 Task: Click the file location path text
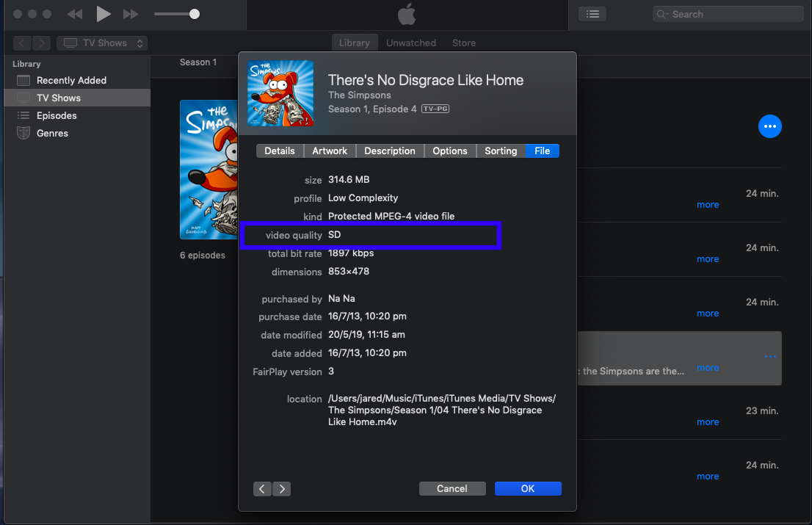(x=442, y=410)
